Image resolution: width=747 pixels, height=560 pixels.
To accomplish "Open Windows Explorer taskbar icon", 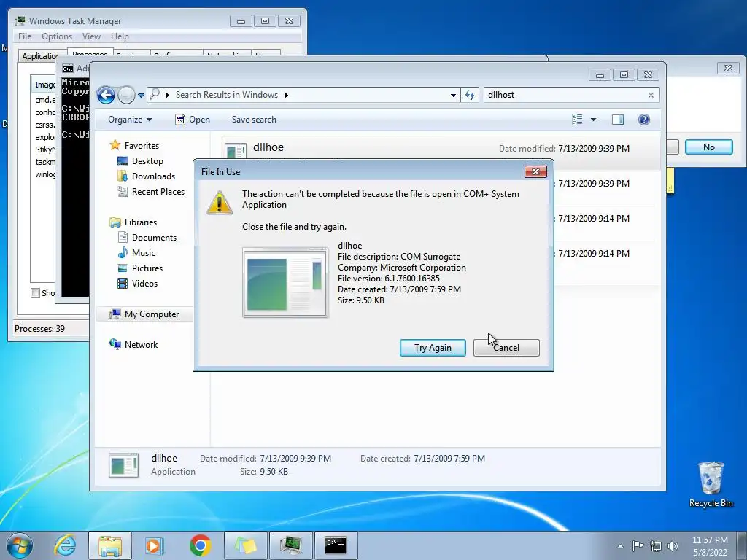I will [110, 545].
